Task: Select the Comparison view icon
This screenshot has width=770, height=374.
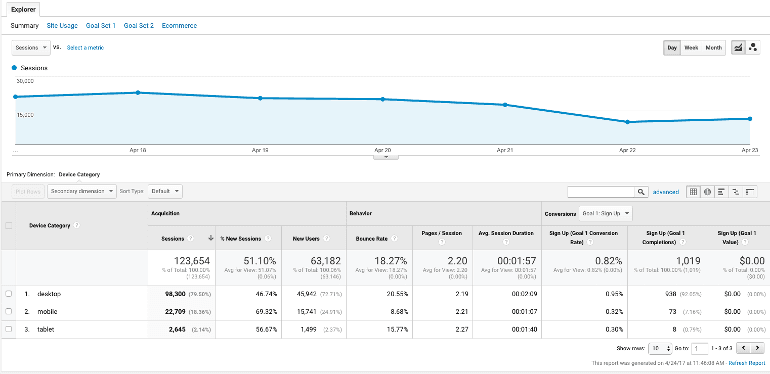Action: click(735, 192)
